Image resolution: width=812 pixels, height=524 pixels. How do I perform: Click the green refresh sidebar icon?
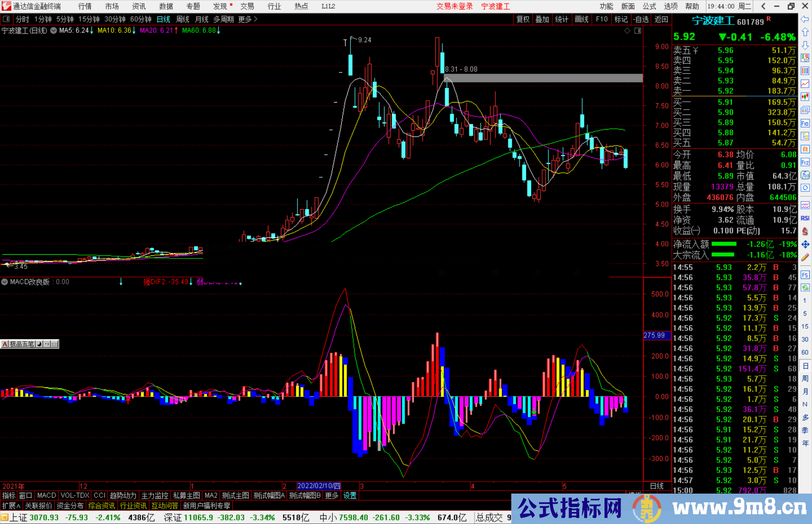click(805, 288)
